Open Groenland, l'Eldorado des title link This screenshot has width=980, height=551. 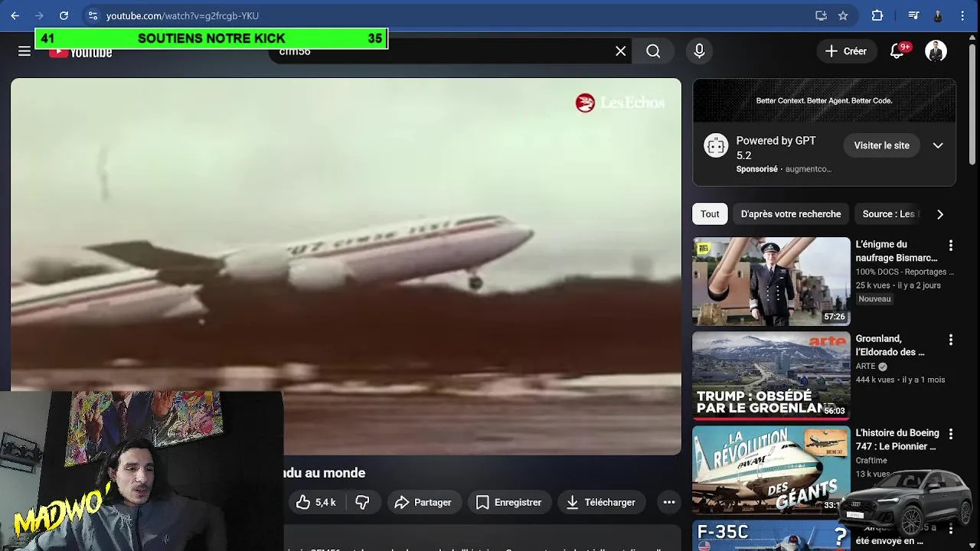(x=890, y=345)
